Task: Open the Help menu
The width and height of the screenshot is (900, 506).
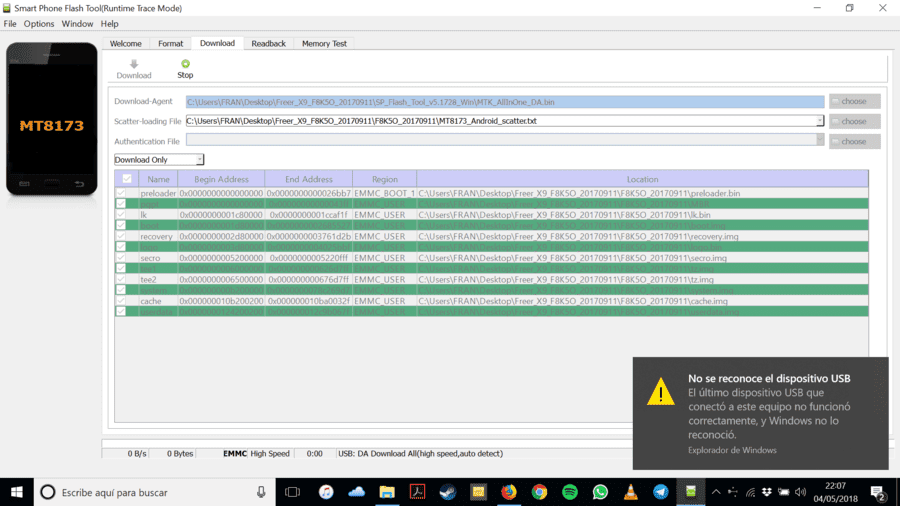Action: [x=110, y=24]
